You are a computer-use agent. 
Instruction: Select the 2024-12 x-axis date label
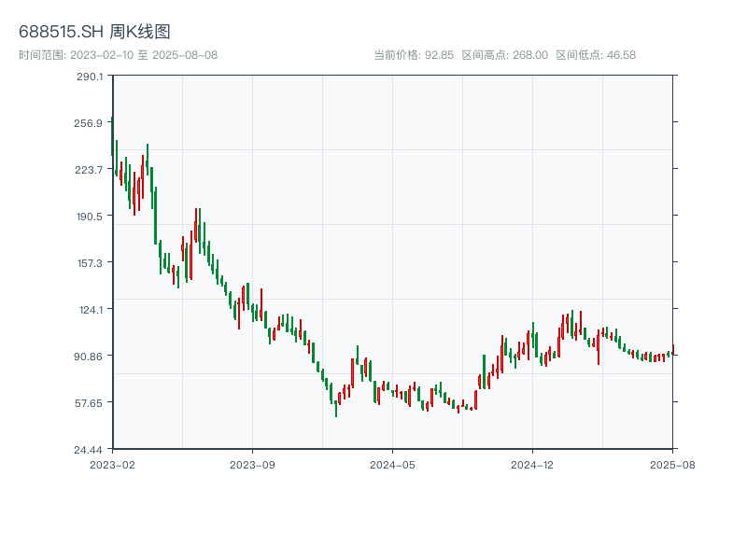(x=532, y=464)
